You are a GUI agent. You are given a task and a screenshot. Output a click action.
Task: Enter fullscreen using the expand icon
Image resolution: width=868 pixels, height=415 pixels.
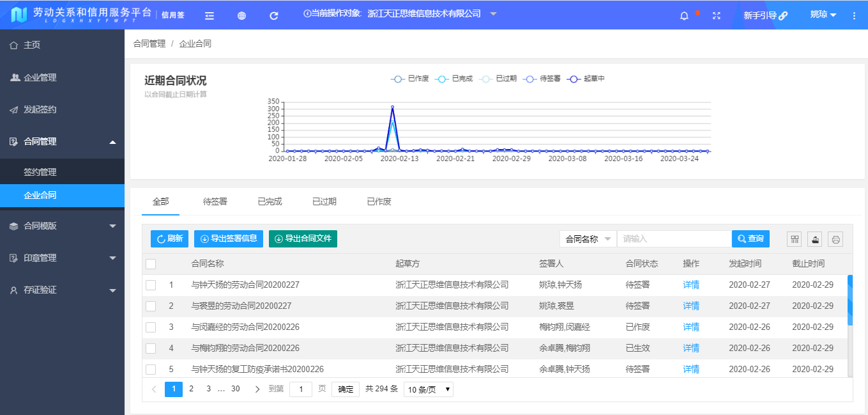(716, 14)
